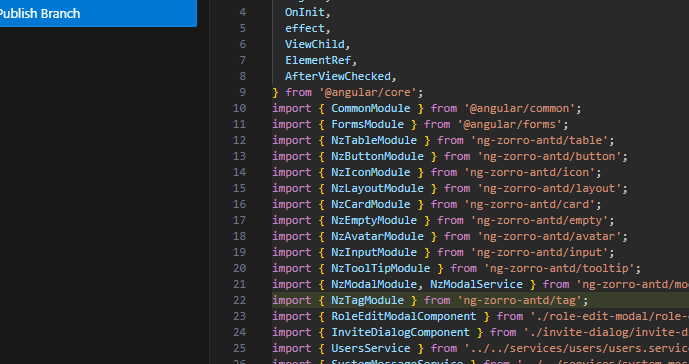Click the Publish Branch button
689x364 pixels.
(x=98, y=13)
